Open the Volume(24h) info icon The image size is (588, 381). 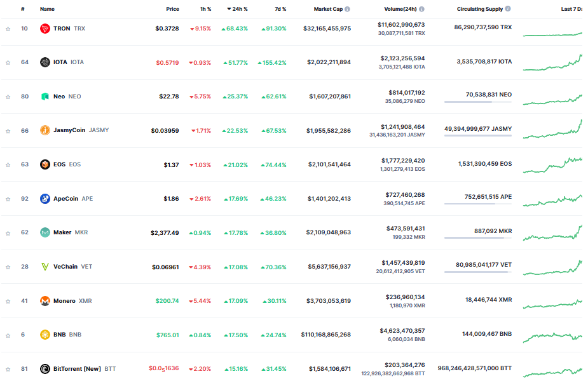[x=421, y=9]
